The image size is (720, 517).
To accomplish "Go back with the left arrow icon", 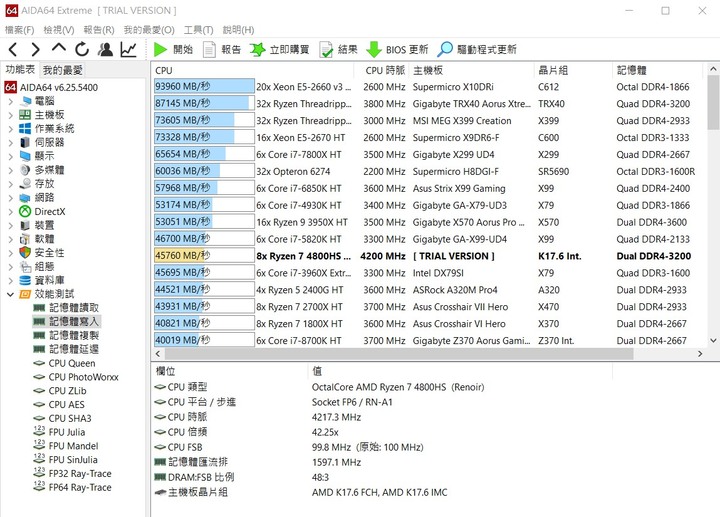I will pos(13,49).
